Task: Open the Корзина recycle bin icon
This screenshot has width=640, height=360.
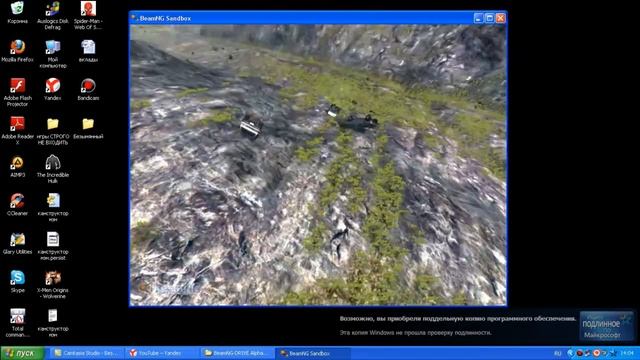Action: point(17,12)
